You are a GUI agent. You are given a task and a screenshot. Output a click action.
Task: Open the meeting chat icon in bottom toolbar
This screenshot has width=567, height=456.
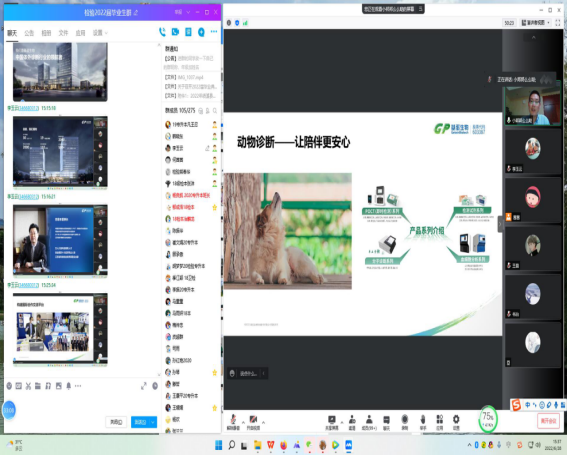pyautogui.click(x=386, y=422)
